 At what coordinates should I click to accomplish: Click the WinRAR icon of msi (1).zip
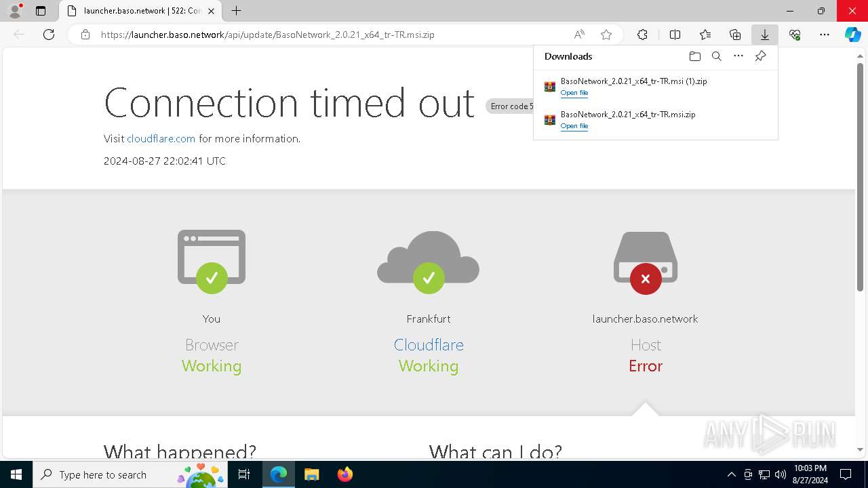(x=550, y=87)
